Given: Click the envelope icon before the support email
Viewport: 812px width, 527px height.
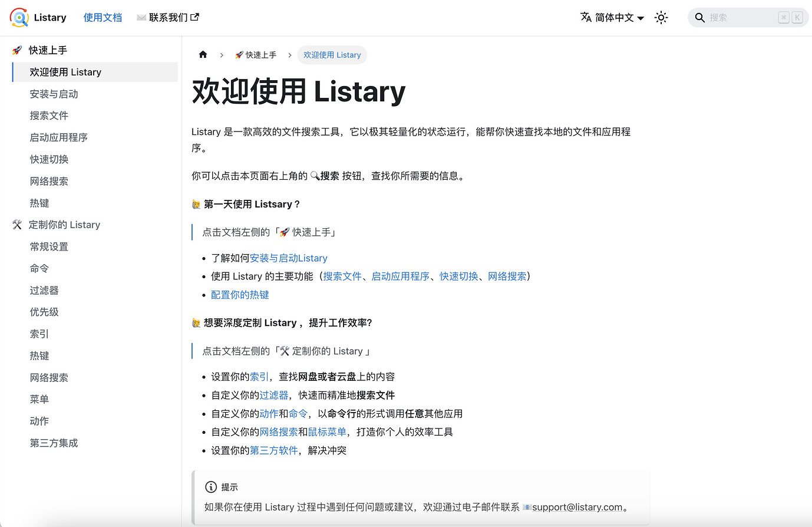Looking at the screenshot, I should point(528,506).
